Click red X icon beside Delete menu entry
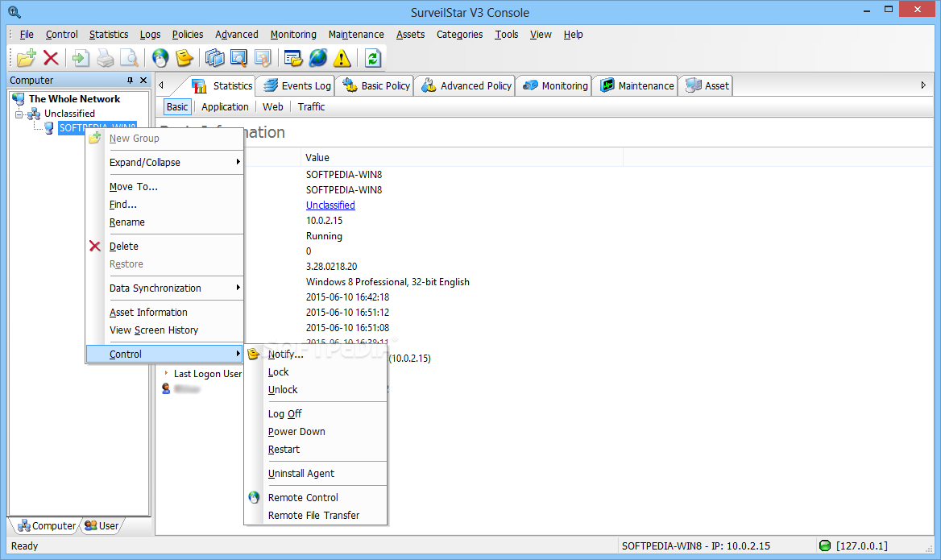This screenshot has width=941, height=560. tap(95, 246)
